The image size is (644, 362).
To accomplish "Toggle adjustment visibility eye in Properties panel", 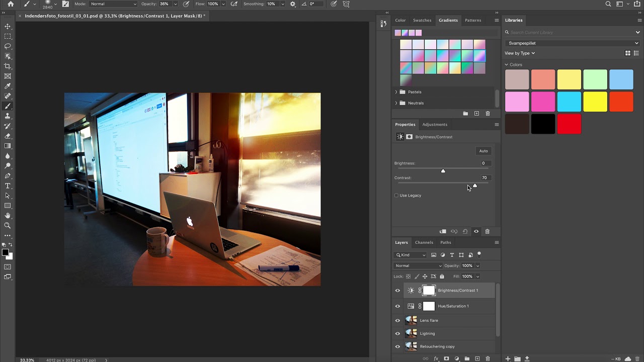I will [476, 231].
